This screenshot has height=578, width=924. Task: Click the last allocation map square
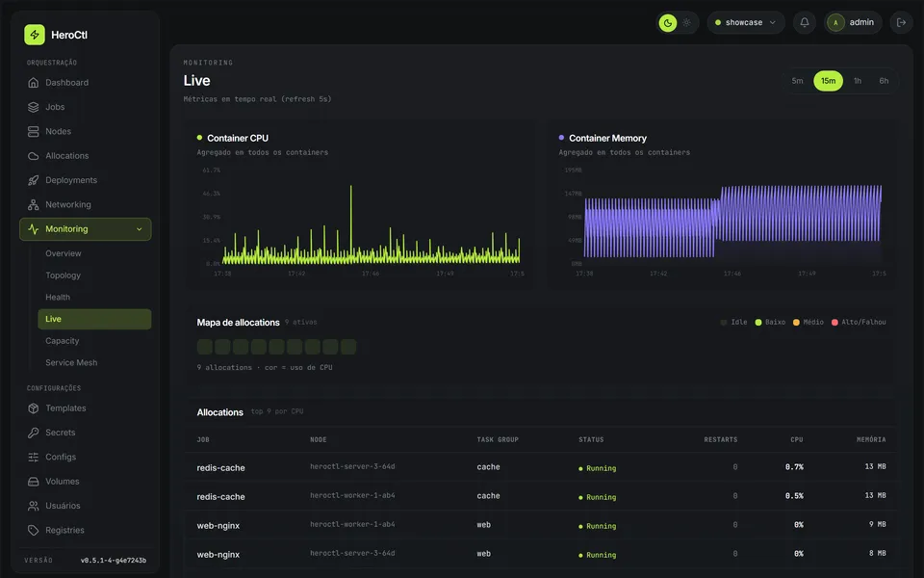tap(348, 347)
